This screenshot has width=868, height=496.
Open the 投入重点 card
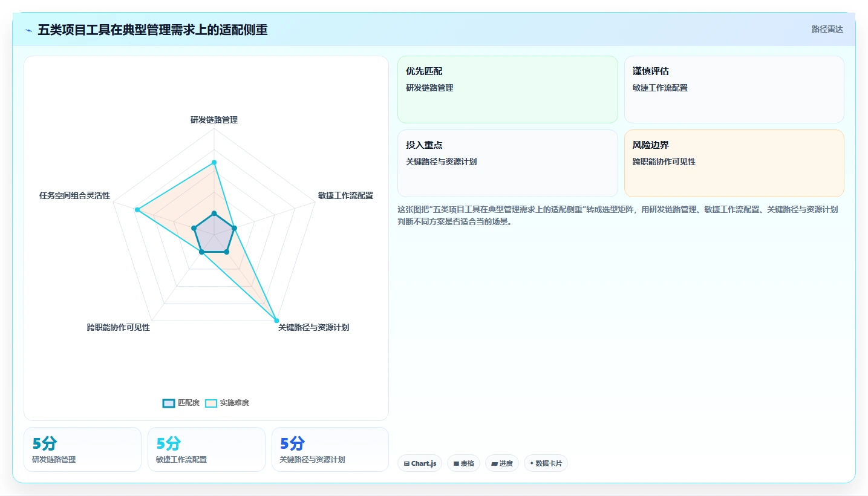[507, 163]
